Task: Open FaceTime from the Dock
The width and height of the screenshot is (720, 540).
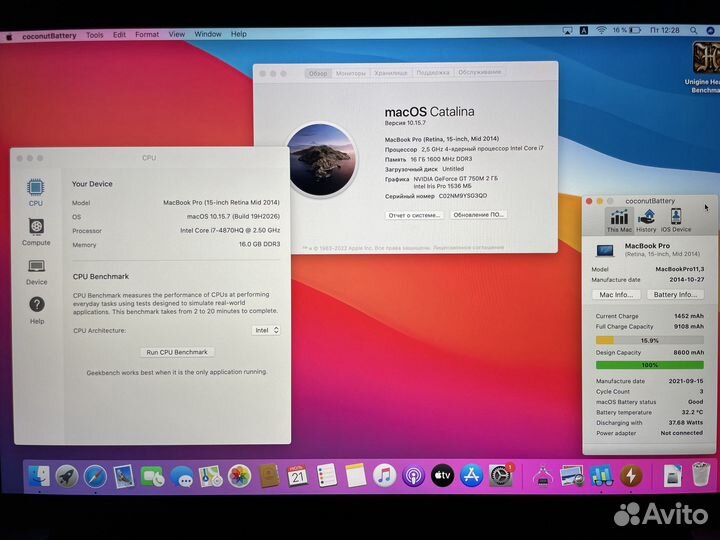Action: [x=152, y=476]
